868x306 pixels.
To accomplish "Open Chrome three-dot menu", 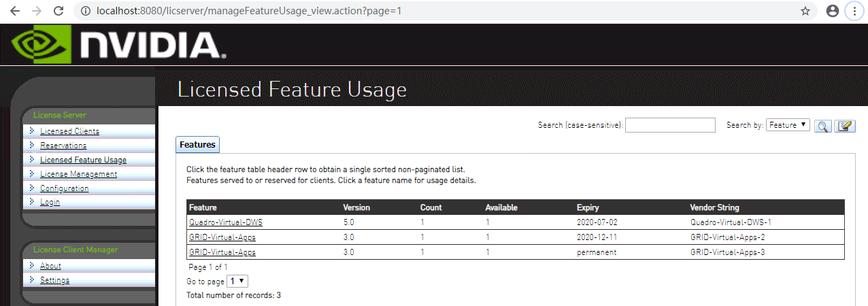I will [854, 11].
